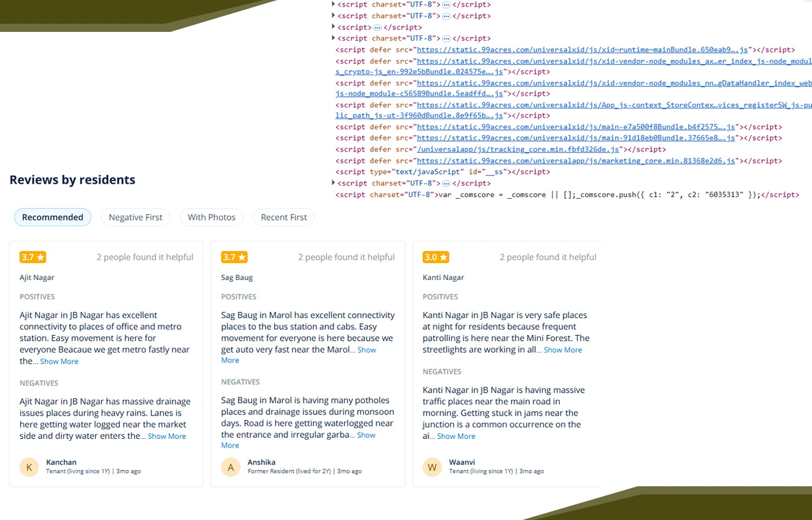Sort reviews by Recent First
This screenshot has width=812, height=520.
[284, 217]
